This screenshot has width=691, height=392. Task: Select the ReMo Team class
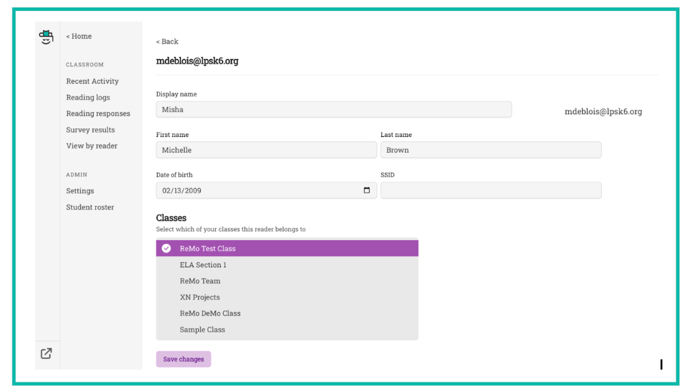287,281
